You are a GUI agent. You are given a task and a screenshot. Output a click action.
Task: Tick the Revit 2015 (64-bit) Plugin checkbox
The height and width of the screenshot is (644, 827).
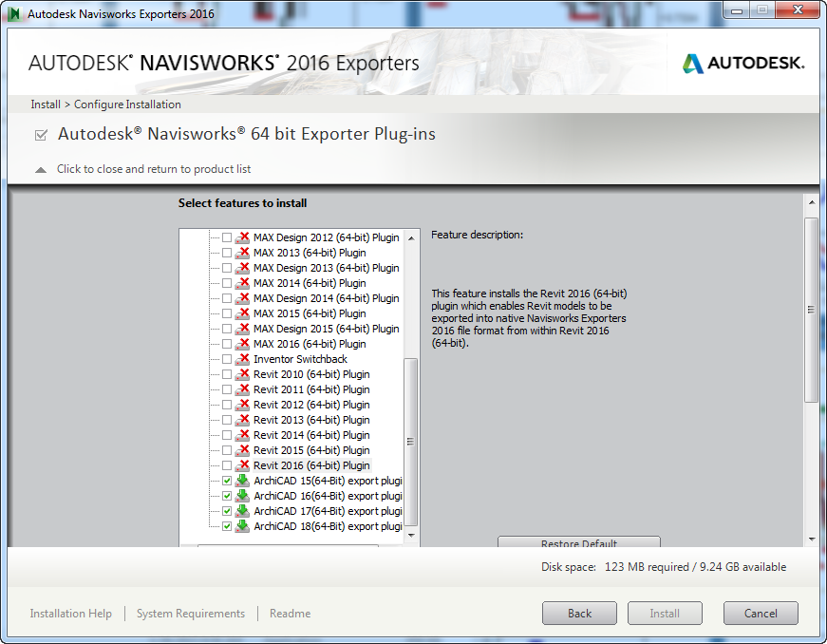(x=227, y=450)
